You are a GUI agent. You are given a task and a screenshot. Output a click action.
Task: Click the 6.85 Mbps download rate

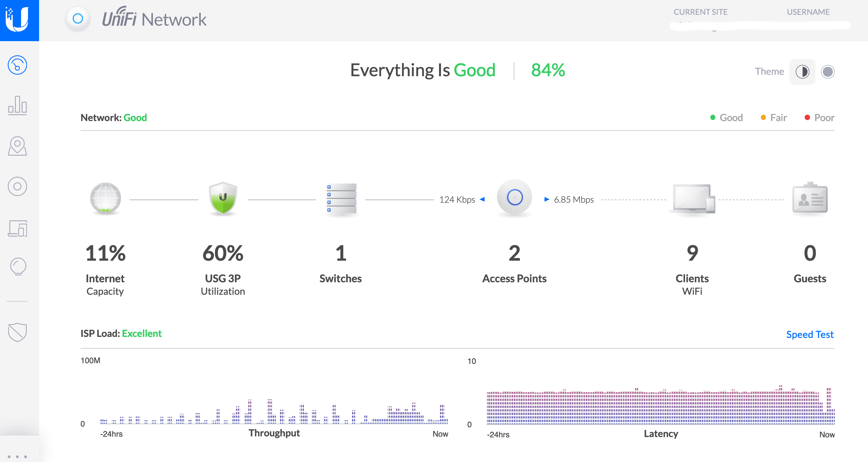[574, 200]
